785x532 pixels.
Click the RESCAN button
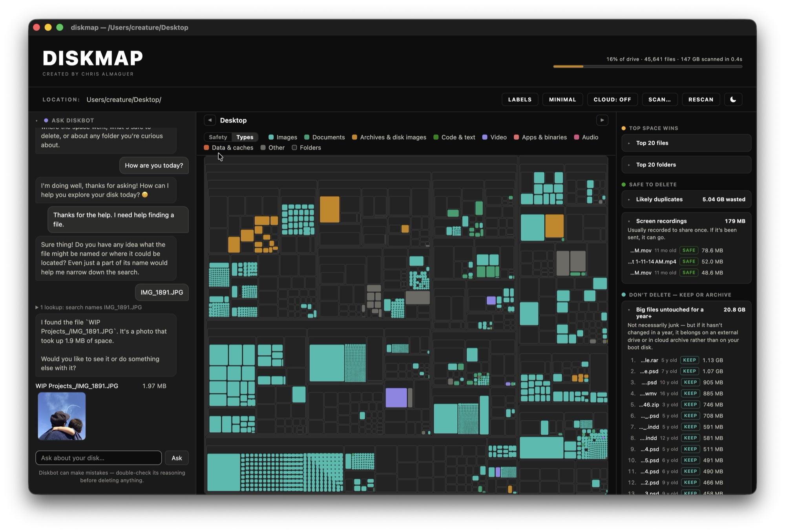click(x=701, y=99)
